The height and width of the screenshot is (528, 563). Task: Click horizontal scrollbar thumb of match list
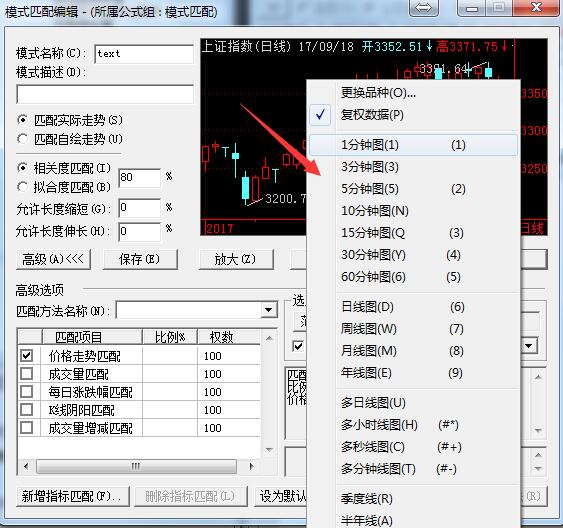[x=136, y=466]
